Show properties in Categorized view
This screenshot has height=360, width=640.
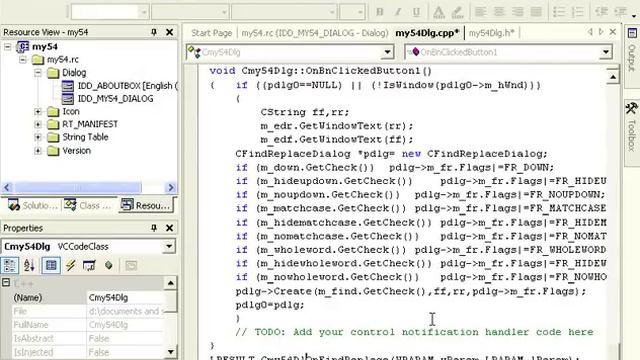[x=10, y=266]
